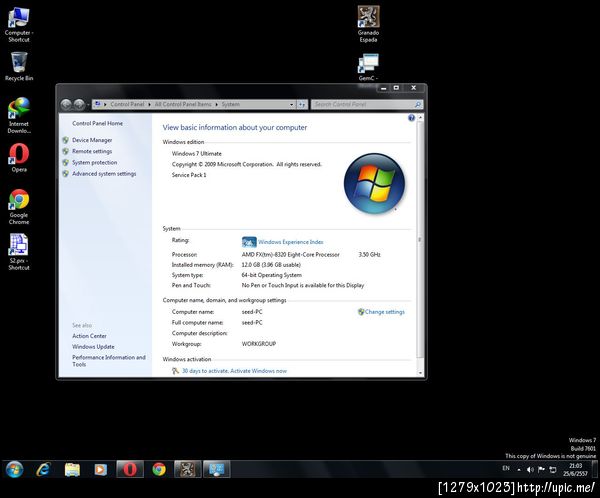The height and width of the screenshot is (498, 600).
Task: Click the address bar refresh button
Action: (302, 104)
